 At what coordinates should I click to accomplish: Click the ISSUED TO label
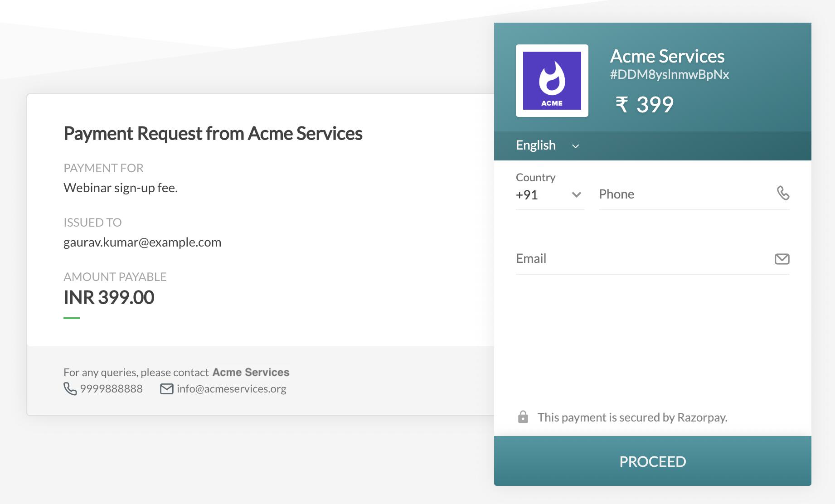(x=92, y=223)
